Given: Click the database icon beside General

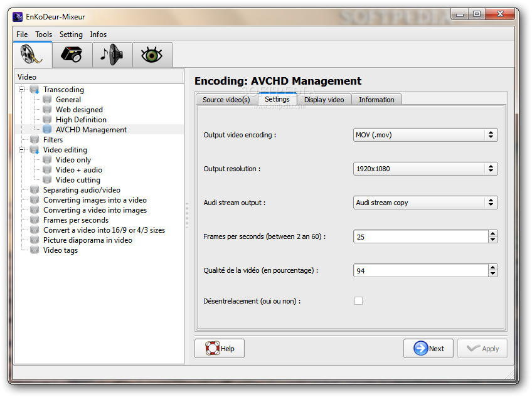Looking at the screenshot, I should point(47,100).
